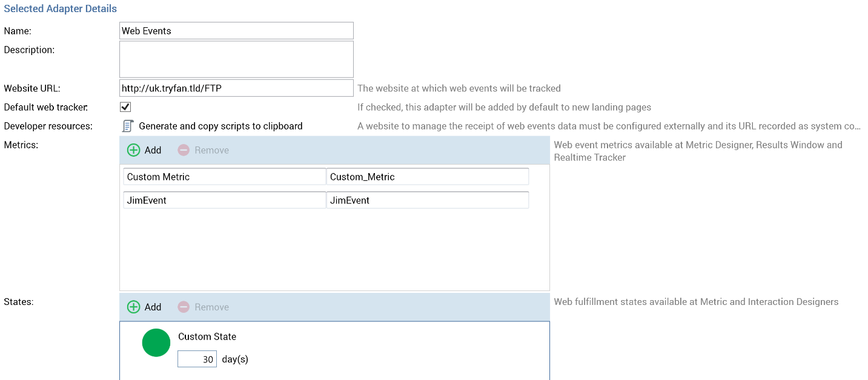Select the Generate and copy scripts to clipboard text
This screenshot has height=380, width=868.
click(x=220, y=126)
